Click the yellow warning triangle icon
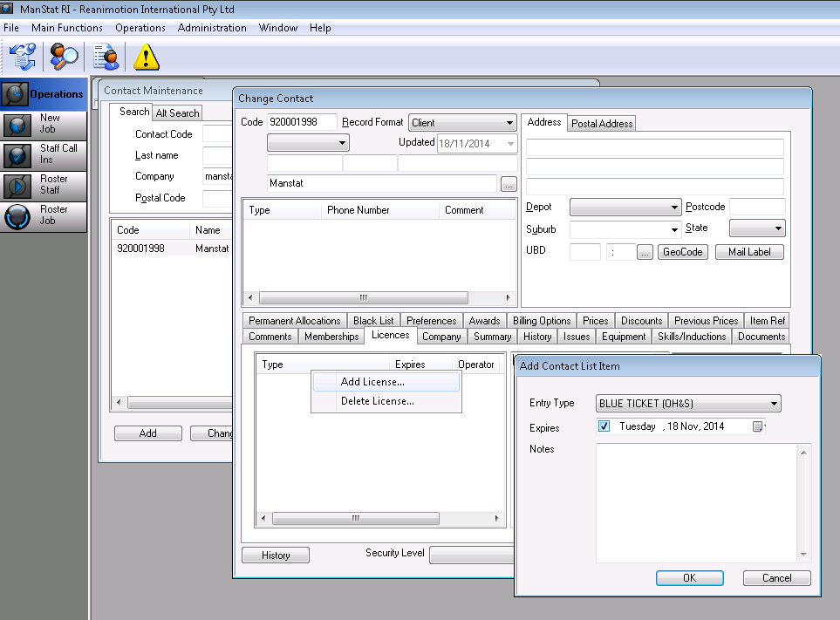The height and width of the screenshot is (620, 840). click(x=147, y=57)
